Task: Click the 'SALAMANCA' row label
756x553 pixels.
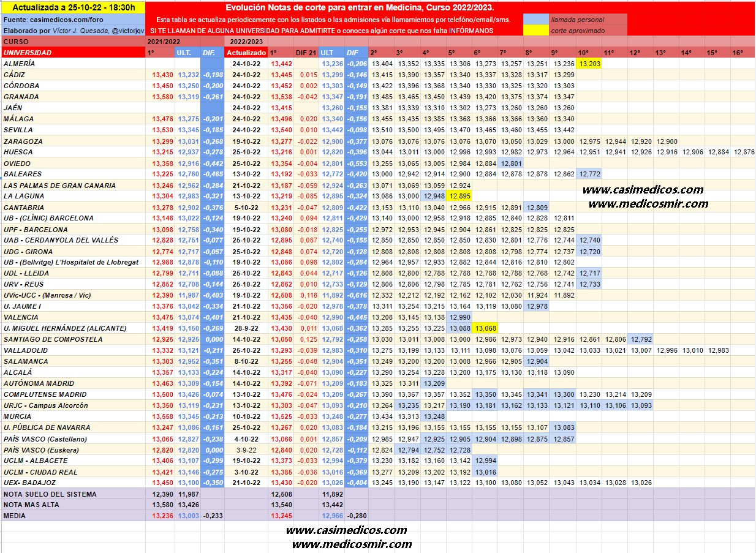Action: pyautogui.click(x=73, y=361)
